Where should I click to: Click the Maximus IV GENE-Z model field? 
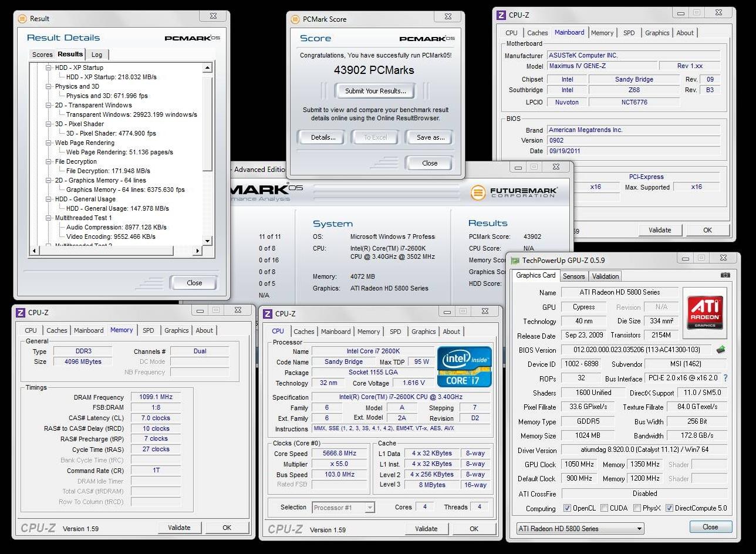click(601, 66)
